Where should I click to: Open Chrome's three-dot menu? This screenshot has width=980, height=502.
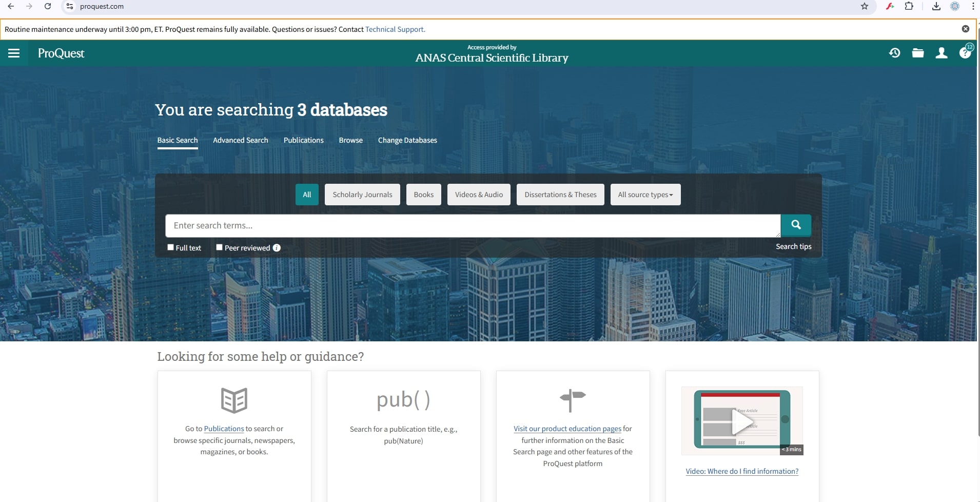point(973,7)
